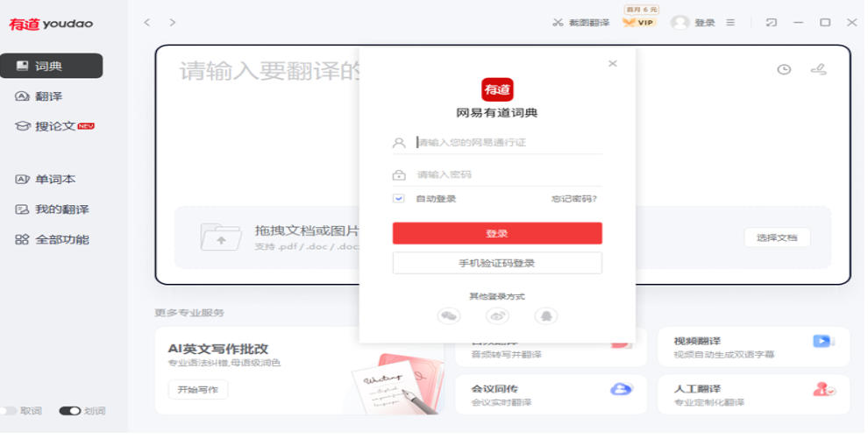Image resolution: width=868 pixels, height=439 pixels.
Task: Click the upload folder icon
Action: pos(220,237)
